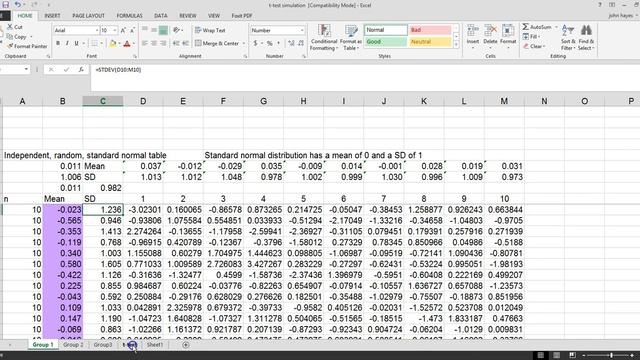Viewport: 640px width, 360px height.
Task: Select column C header
Action: pyautogui.click(x=103, y=101)
